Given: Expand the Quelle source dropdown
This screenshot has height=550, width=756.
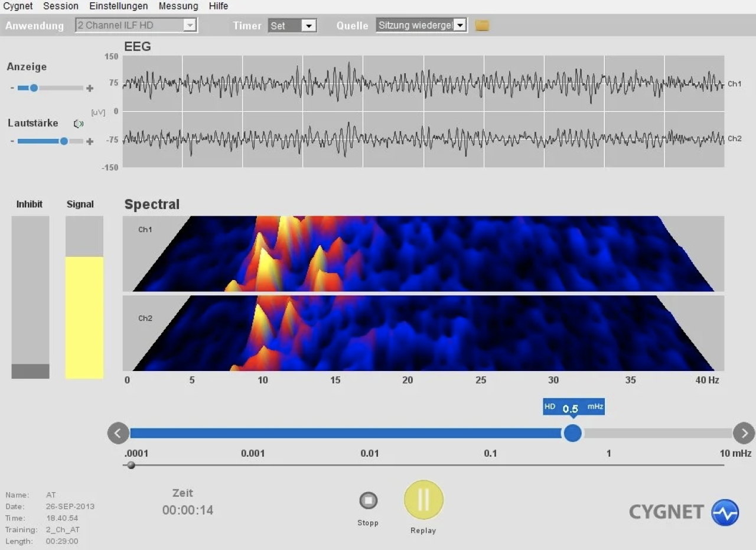Looking at the screenshot, I should click(461, 25).
